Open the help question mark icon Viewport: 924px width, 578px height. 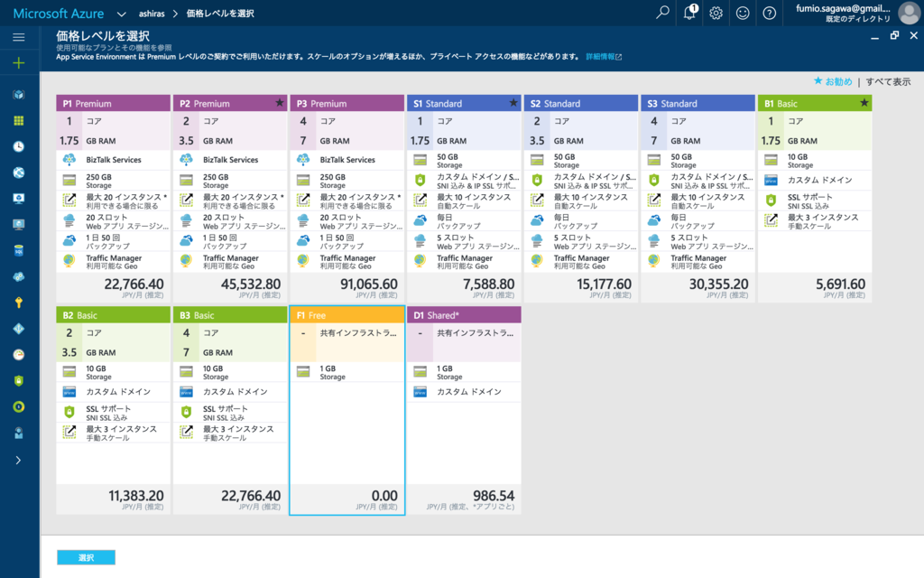(769, 13)
